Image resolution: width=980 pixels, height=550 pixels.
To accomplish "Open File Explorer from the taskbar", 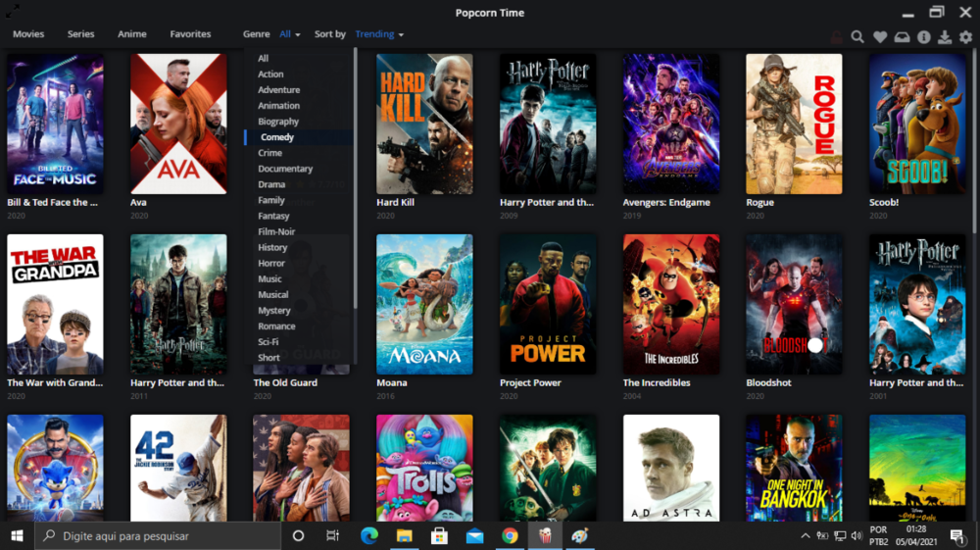I will 405,535.
